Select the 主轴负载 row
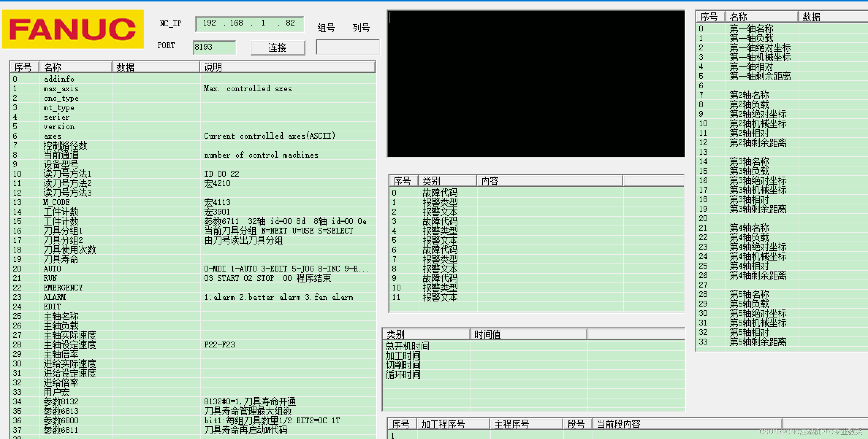The width and height of the screenshot is (868, 439). tap(61, 326)
